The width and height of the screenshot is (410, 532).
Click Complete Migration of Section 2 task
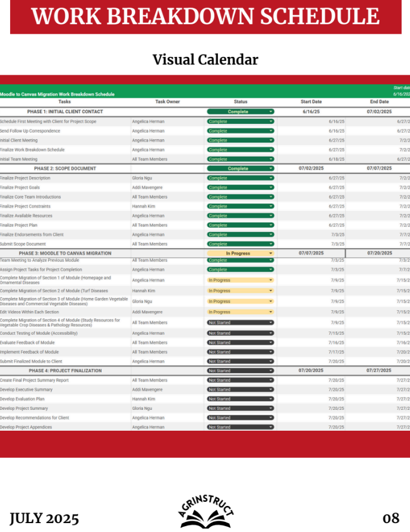coord(54,291)
